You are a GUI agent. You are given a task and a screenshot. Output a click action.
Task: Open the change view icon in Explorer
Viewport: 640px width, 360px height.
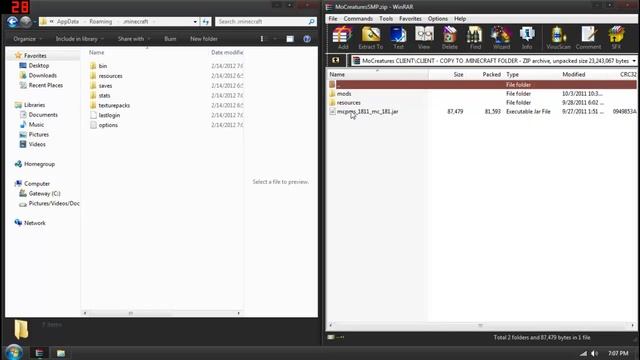point(262,39)
